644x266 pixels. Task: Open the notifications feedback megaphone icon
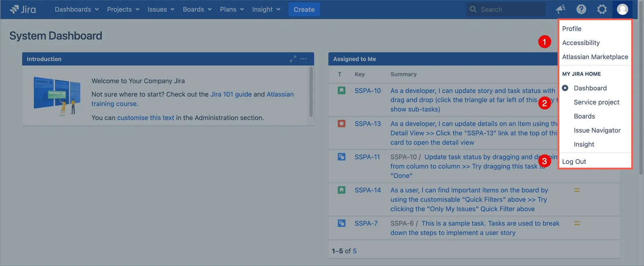(x=561, y=9)
